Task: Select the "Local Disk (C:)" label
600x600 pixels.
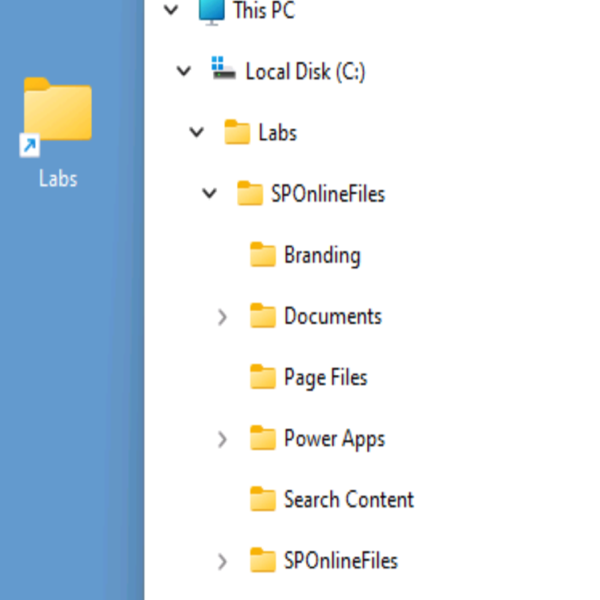Action: click(305, 72)
